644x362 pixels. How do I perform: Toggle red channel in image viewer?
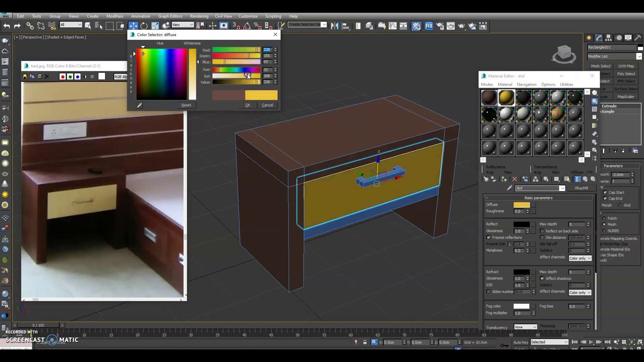point(62,76)
